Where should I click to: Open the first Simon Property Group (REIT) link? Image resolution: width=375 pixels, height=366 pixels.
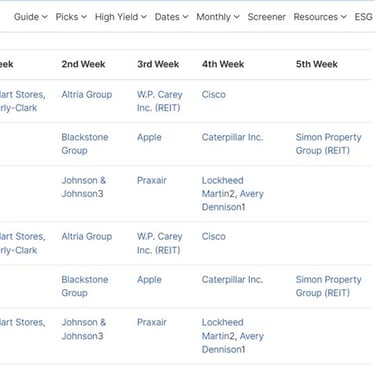(328, 144)
